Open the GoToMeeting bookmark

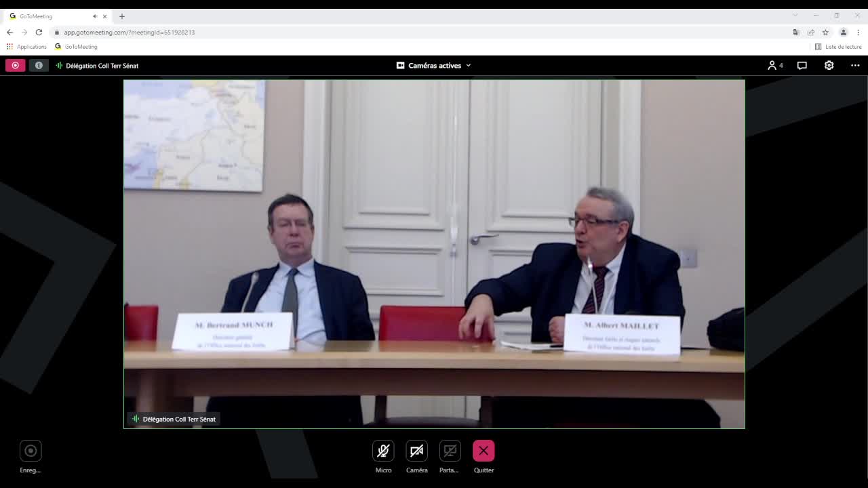[x=76, y=47]
